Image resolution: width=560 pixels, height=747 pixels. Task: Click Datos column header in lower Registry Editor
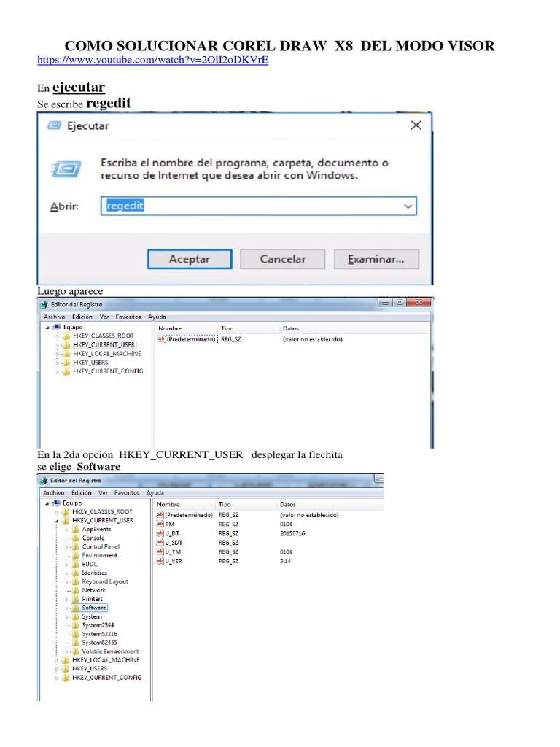[287, 505]
